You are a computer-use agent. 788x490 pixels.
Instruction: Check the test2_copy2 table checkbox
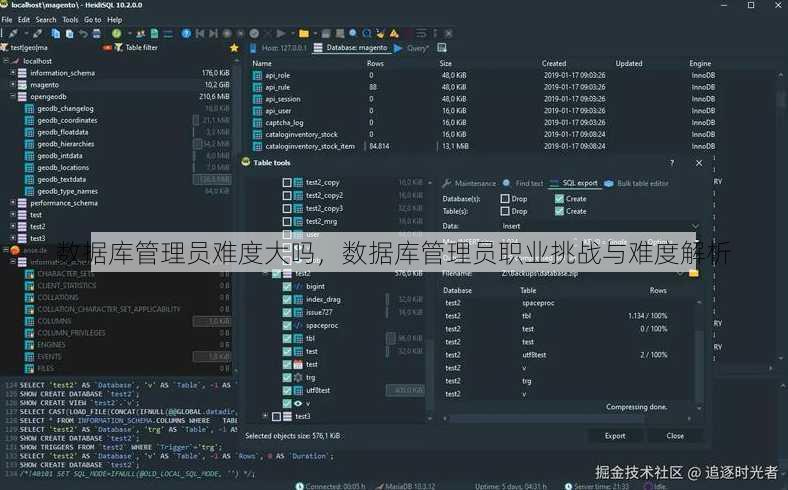pos(287,195)
